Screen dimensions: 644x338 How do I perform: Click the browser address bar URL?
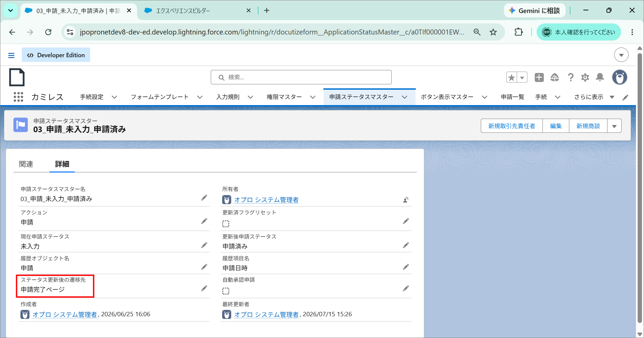pos(272,32)
